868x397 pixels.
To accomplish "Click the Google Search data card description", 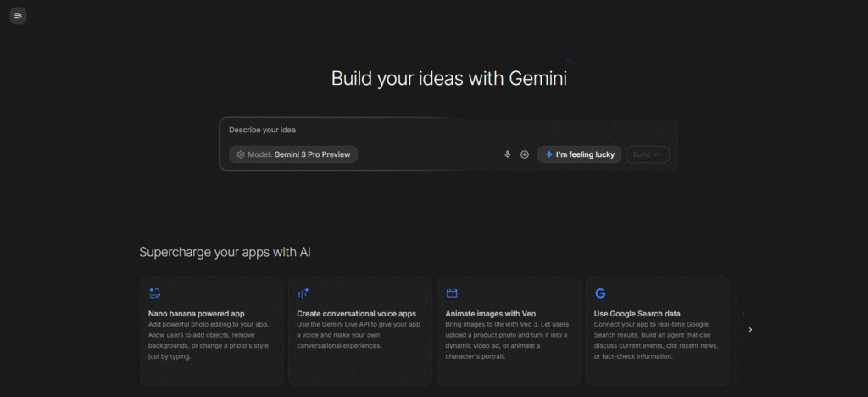I will coord(654,340).
